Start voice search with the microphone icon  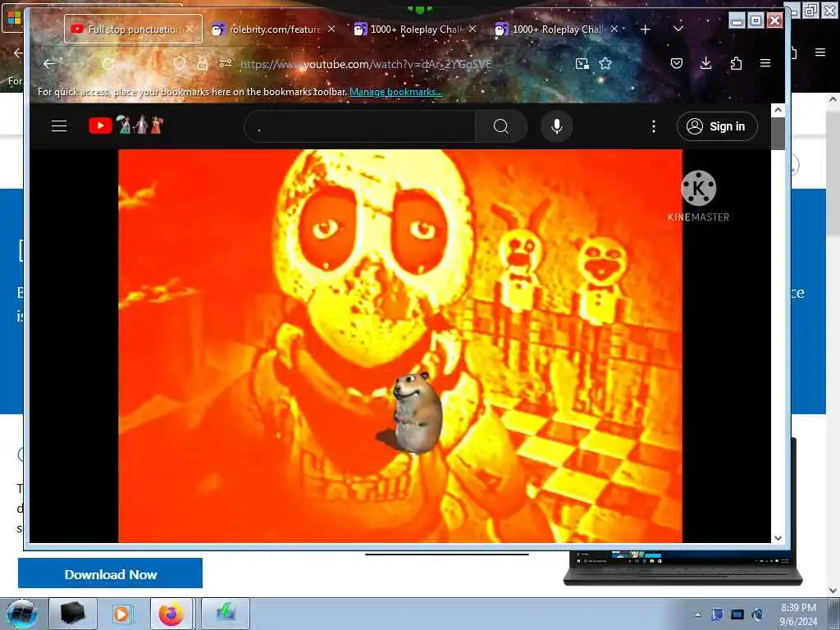557,126
